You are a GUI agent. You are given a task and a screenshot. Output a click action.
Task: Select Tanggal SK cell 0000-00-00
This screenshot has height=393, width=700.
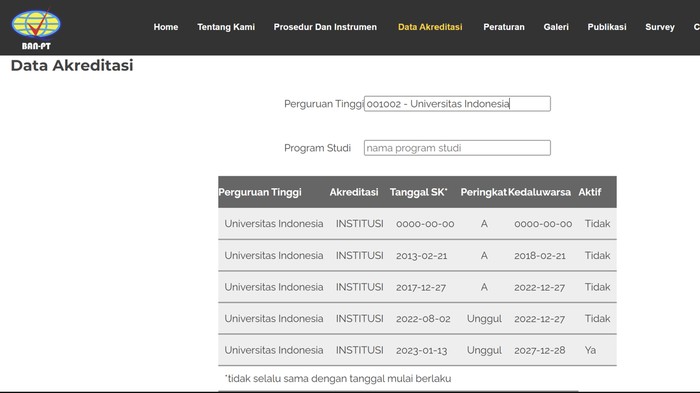pos(425,224)
